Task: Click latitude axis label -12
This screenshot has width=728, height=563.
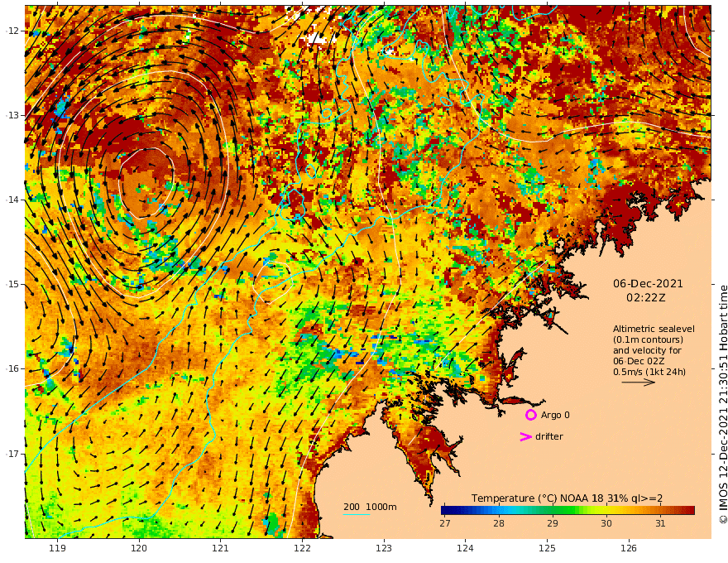Action: click(x=13, y=31)
